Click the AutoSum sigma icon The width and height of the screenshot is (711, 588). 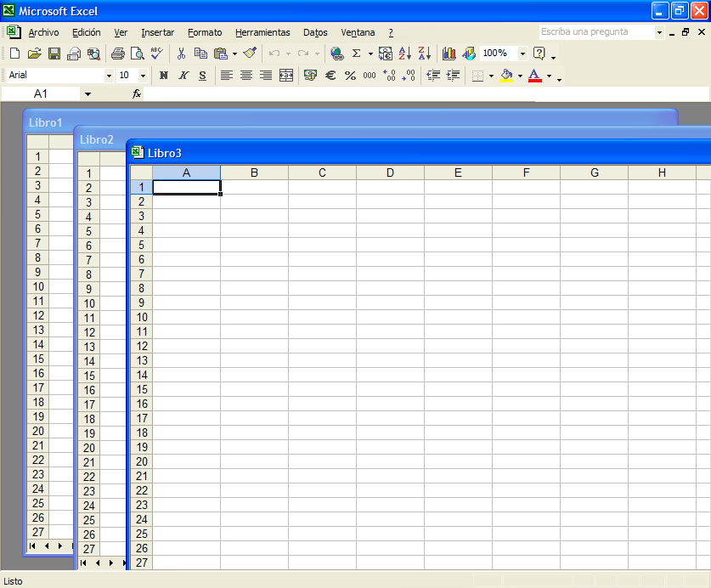357,54
